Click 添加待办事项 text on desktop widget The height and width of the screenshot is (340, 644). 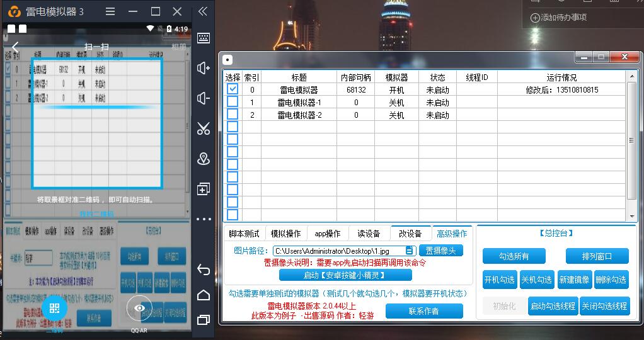[563, 18]
